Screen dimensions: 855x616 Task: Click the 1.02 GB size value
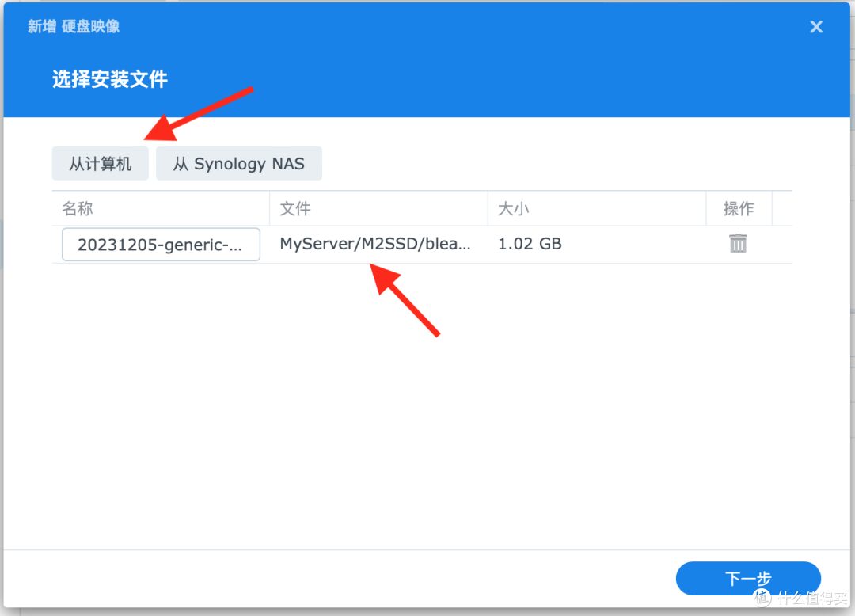tap(529, 244)
